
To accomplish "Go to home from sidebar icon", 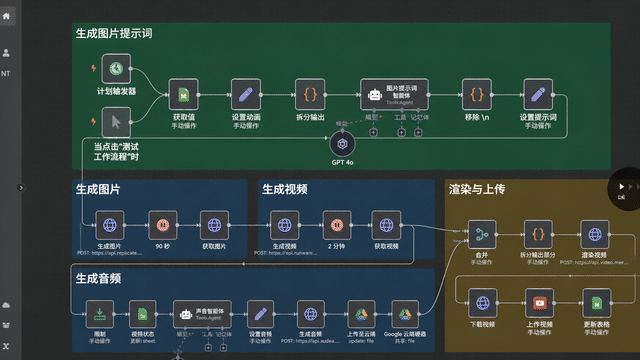I will pyautogui.click(x=6, y=16).
